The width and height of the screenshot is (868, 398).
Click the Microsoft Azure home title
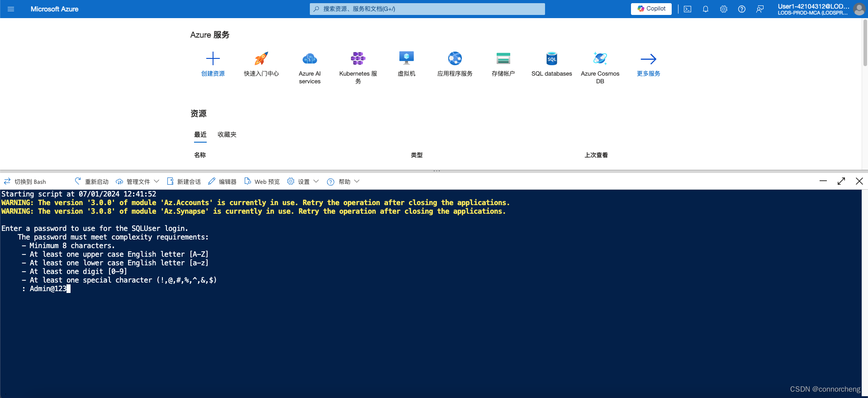coord(54,9)
